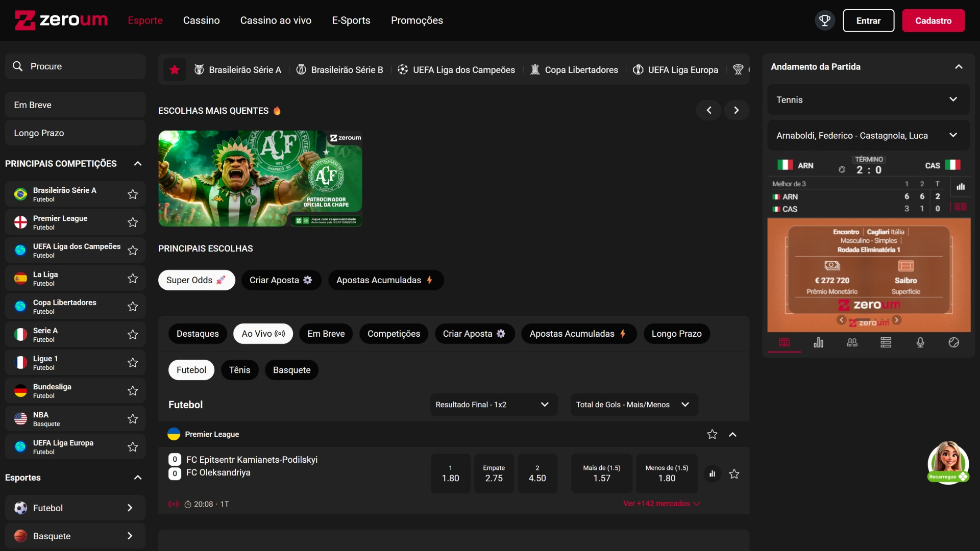Image resolution: width=980 pixels, height=551 pixels.
Task: Open Resultado Final - 1x2 market dropdown
Action: [x=494, y=405]
